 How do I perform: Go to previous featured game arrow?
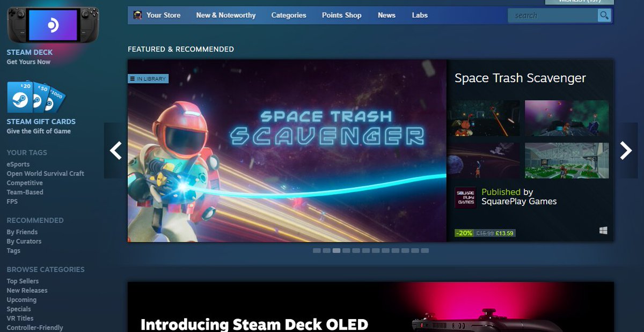(115, 151)
